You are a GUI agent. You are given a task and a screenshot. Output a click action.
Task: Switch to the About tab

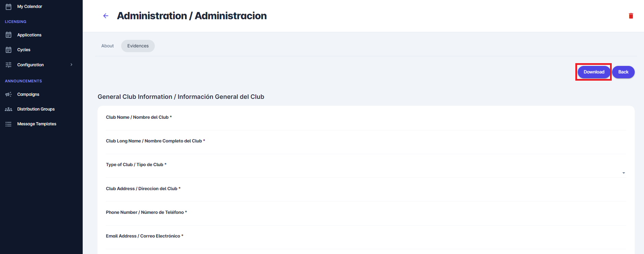coord(107,46)
